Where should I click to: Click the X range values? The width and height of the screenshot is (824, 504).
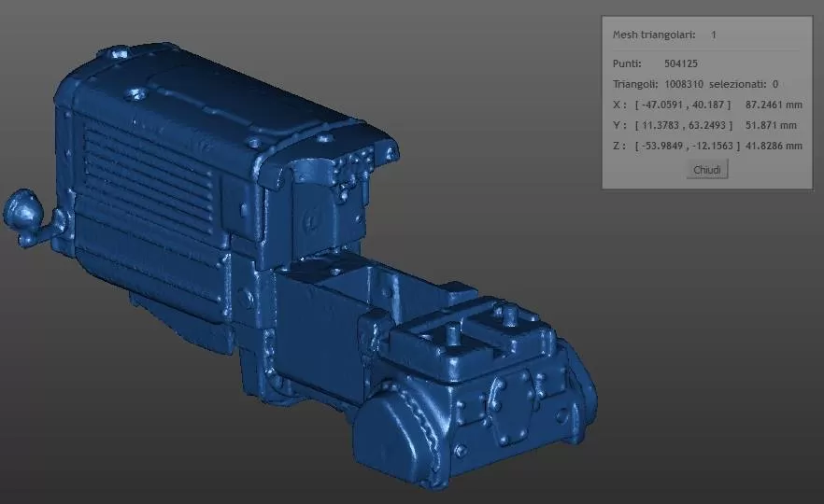(x=682, y=105)
